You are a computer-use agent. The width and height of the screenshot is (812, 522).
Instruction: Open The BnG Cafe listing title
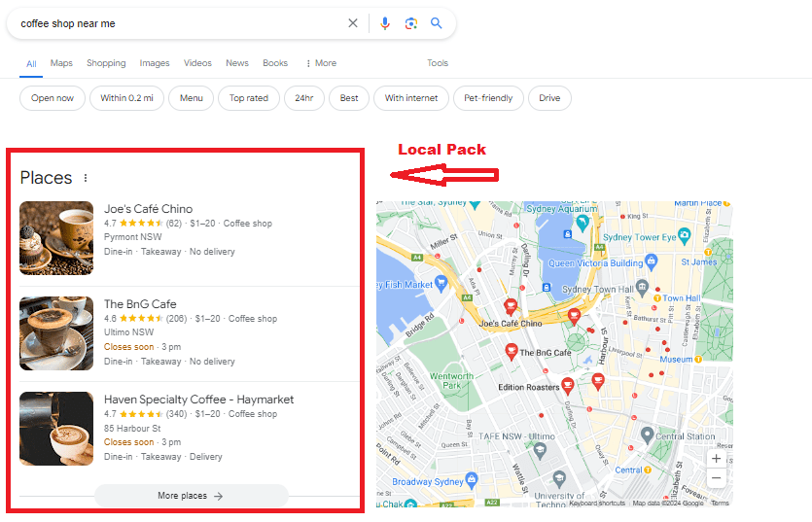coord(140,304)
